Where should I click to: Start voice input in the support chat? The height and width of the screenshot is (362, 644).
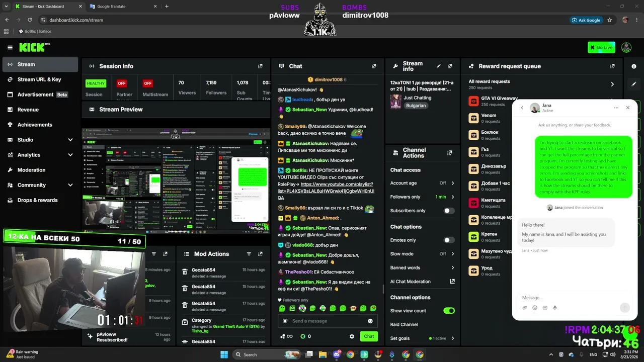click(x=555, y=308)
